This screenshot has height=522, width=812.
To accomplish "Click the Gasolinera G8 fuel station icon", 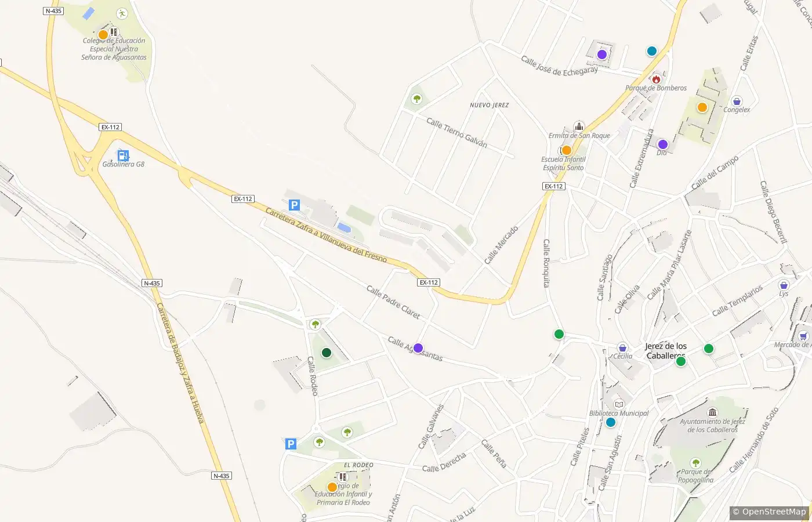I will click(x=123, y=155).
